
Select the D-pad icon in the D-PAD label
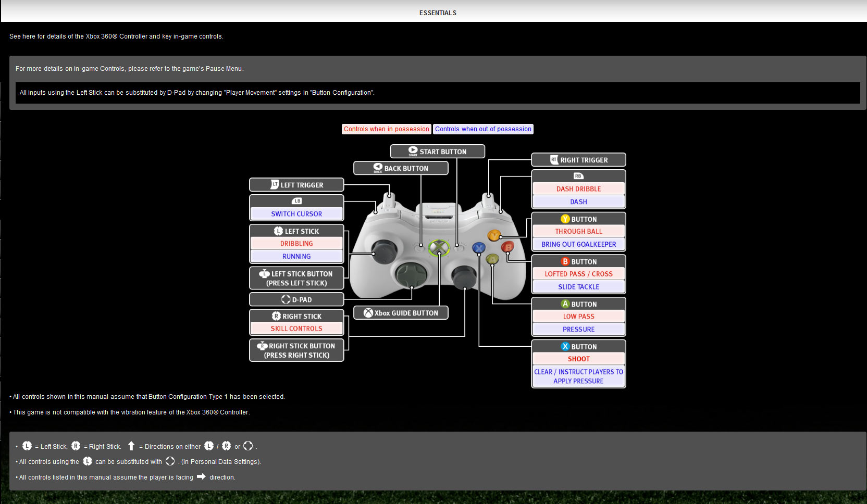[286, 299]
